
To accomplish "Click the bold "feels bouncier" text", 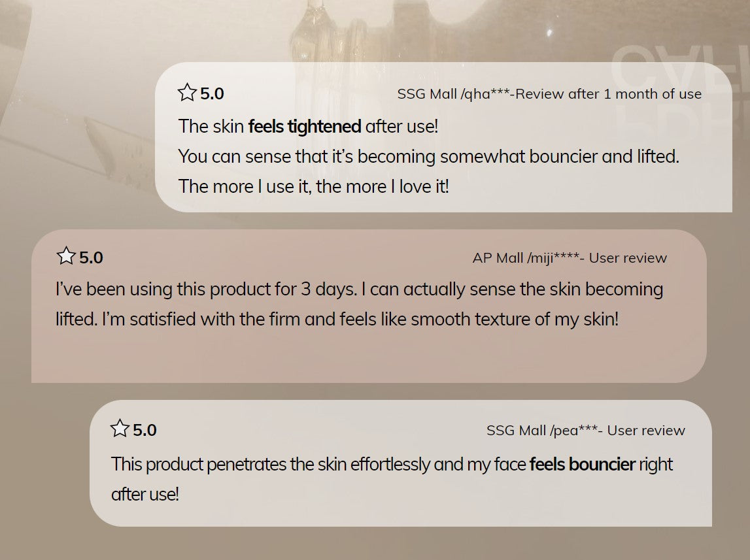I will (582, 465).
